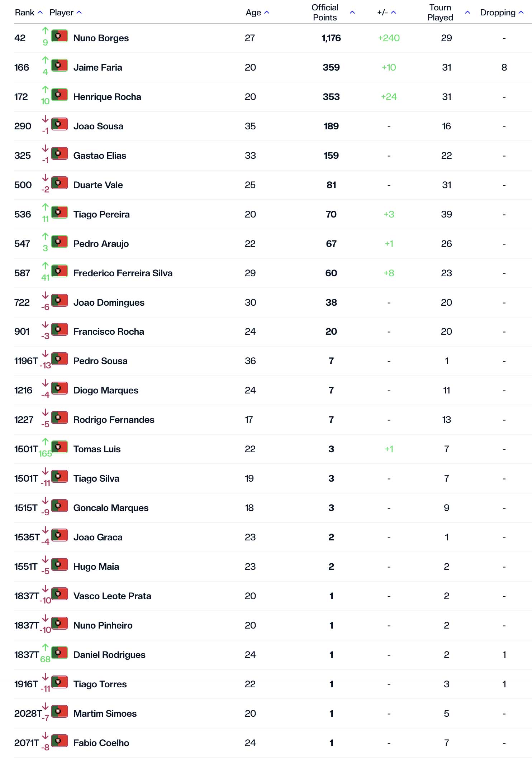The width and height of the screenshot is (532, 759).
Task: Click the flag icon next to Joao Sousa
Action: [60, 124]
